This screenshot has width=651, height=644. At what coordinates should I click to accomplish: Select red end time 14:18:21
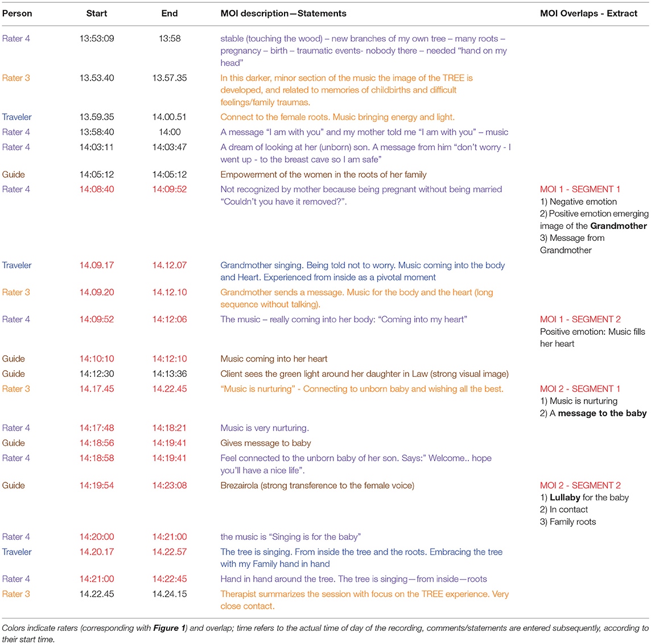(x=170, y=428)
